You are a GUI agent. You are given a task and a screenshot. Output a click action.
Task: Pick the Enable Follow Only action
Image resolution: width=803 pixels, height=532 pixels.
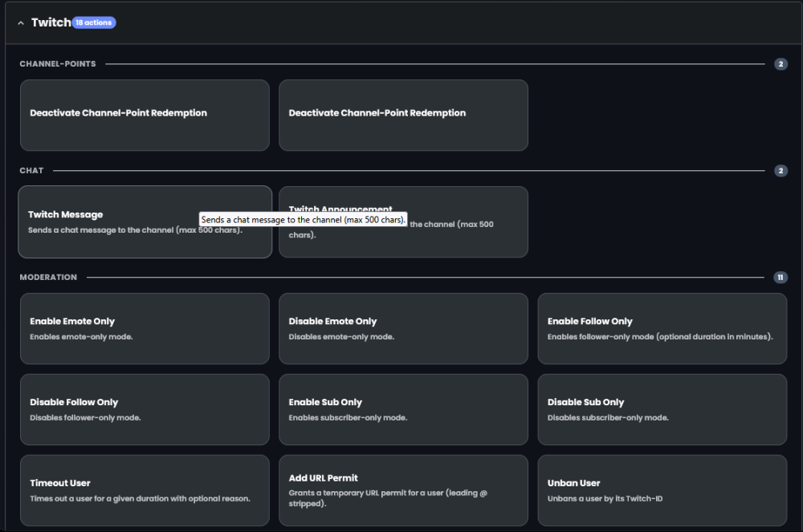pyautogui.click(x=662, y=328)
